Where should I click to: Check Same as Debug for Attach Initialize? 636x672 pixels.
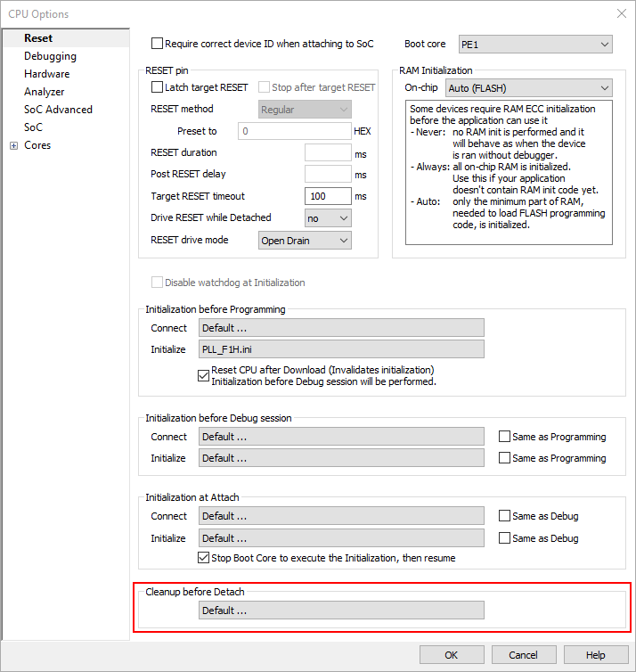click(505, 538)
